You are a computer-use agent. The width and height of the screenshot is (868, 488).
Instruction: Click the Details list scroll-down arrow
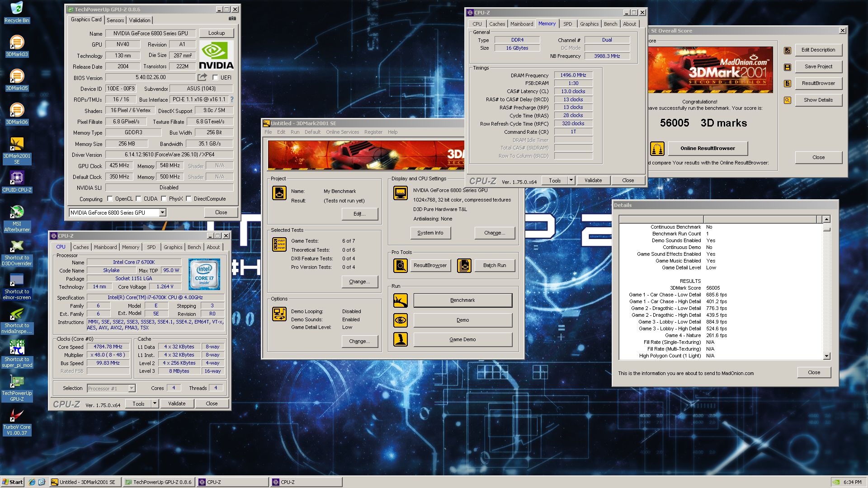(826, 356)
